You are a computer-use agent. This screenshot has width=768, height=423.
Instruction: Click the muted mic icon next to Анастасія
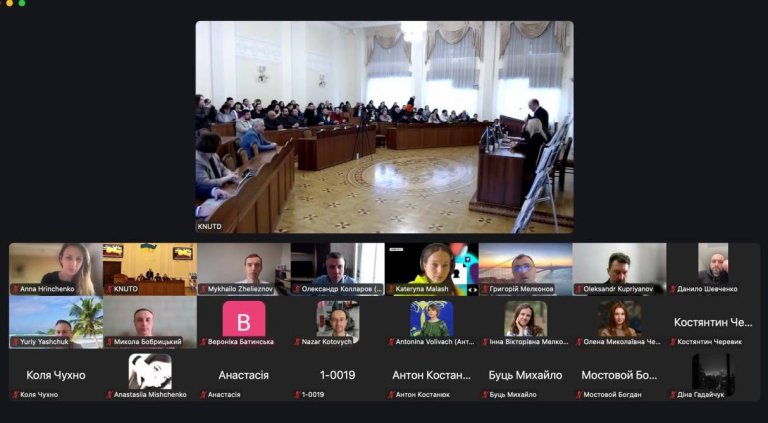pos(203,395)
